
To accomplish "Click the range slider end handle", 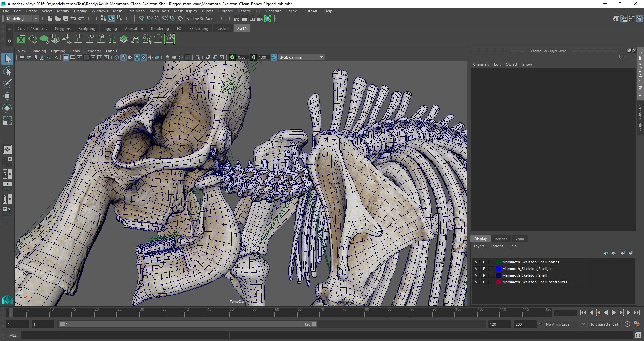I will coord(314,324).
